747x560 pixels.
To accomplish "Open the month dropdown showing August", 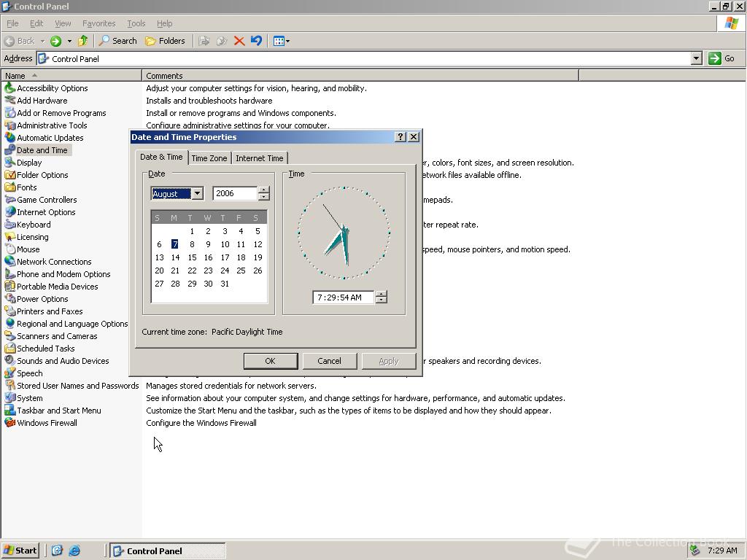I will [197, 193].
